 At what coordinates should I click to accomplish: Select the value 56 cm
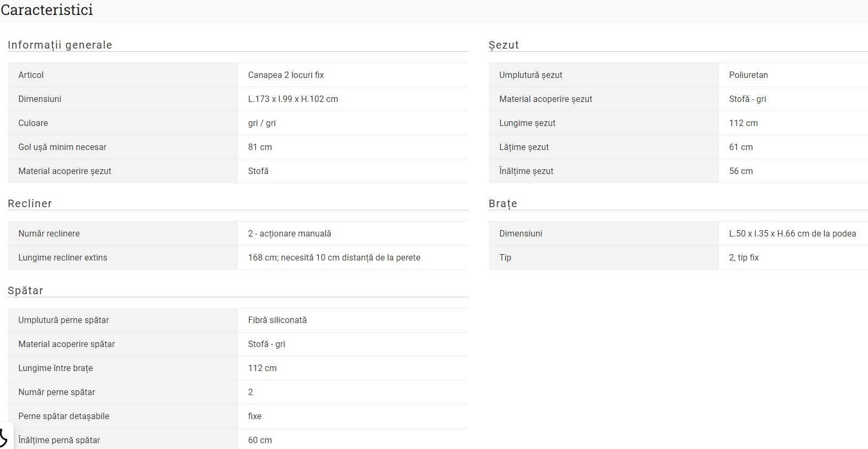741,171
